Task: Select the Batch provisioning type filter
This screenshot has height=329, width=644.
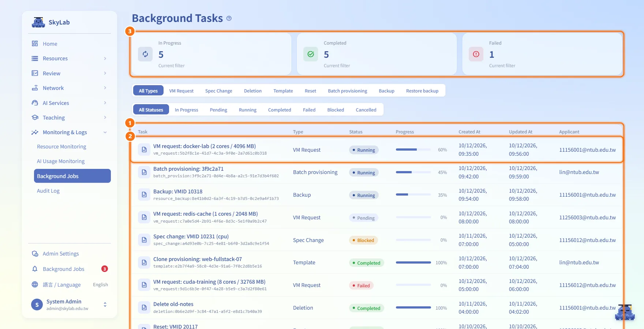Action: (x=348, y=91)
